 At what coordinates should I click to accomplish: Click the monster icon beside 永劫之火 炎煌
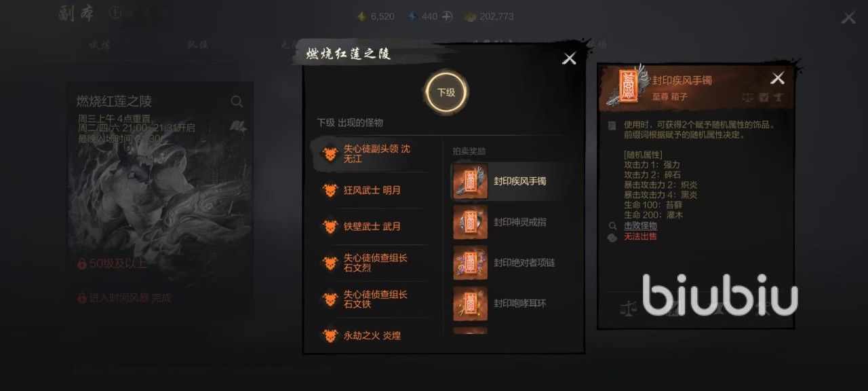tap(330, 335)
